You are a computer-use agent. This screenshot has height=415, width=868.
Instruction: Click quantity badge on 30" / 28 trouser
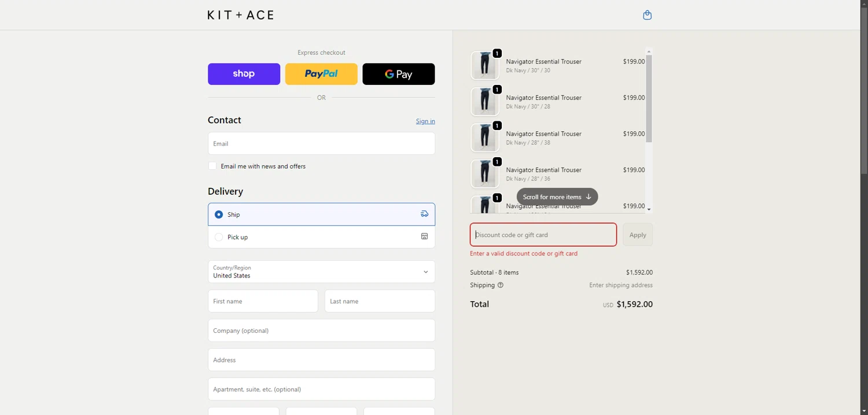coord(497,90)
